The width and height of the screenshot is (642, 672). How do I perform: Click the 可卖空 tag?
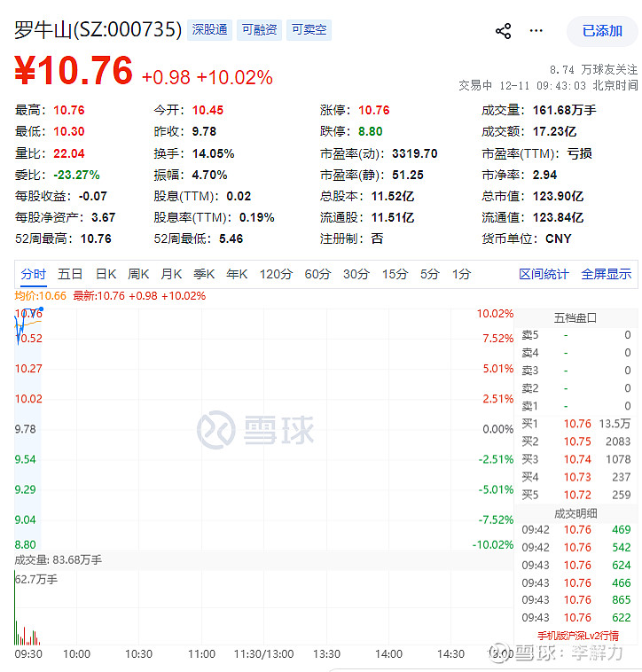(309, 29)
